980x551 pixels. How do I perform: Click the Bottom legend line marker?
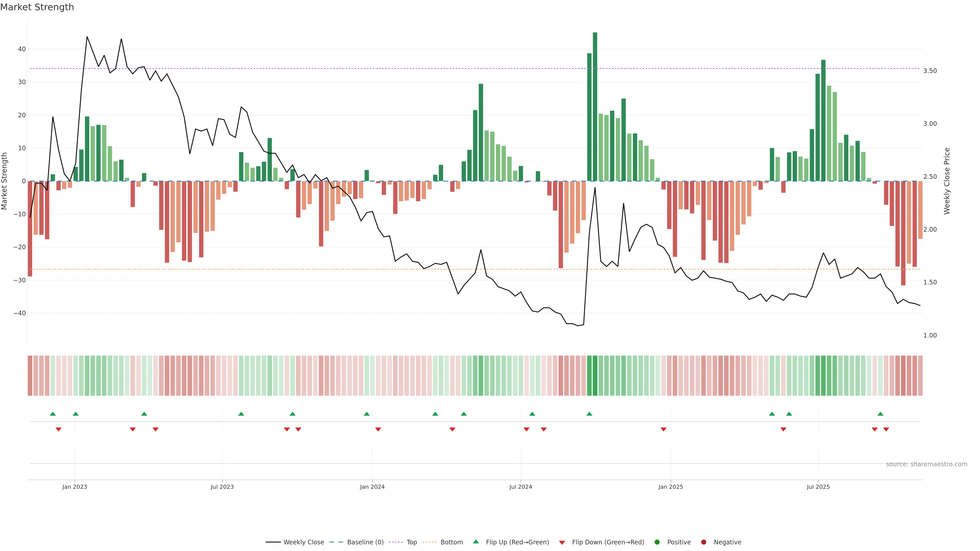[x=430, y=542]
